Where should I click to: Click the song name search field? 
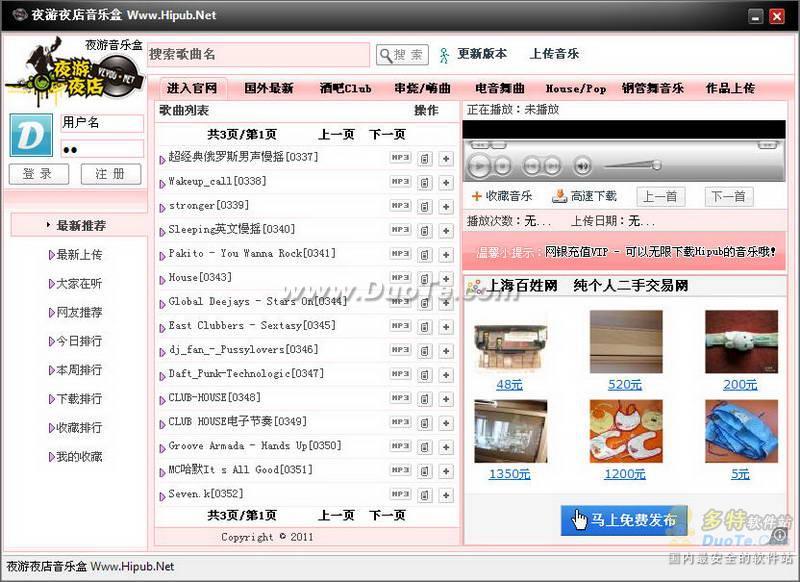pyautogui.click(x=259, y=55)
